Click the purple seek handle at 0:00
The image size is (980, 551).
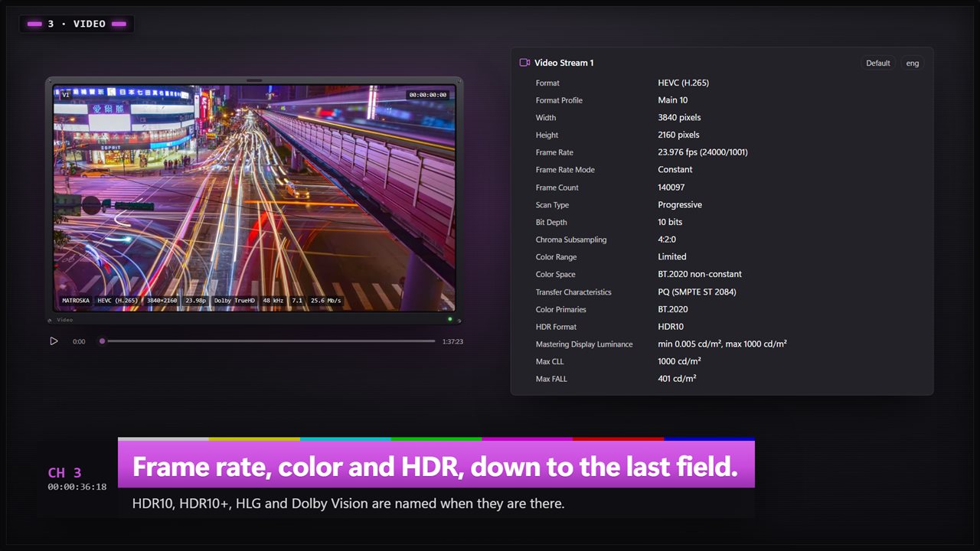coord(102,341)
